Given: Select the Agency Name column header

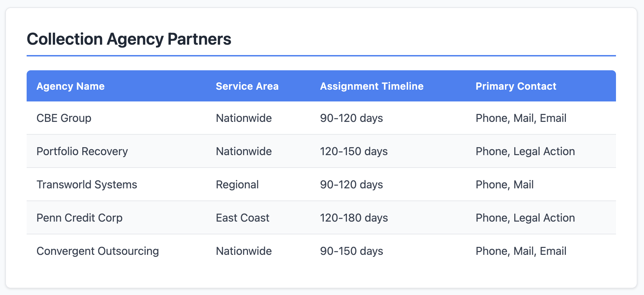Looking at the screenshot, I should point(71,86).
